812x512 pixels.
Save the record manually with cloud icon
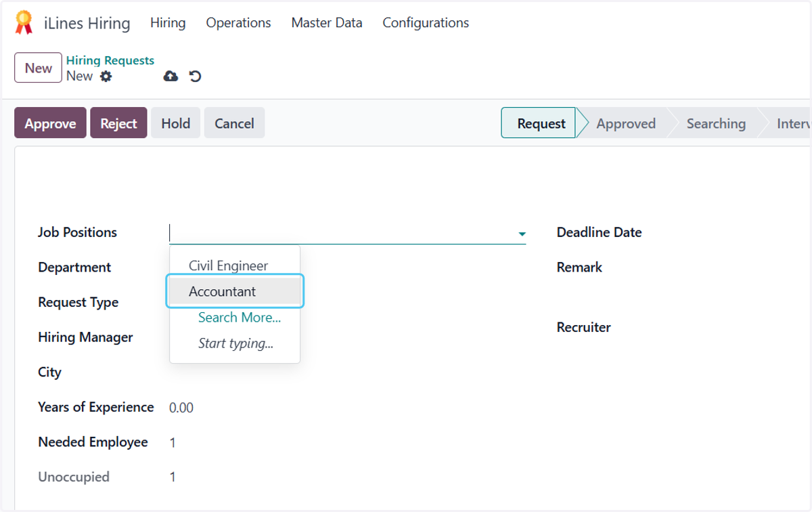(171, 77)
